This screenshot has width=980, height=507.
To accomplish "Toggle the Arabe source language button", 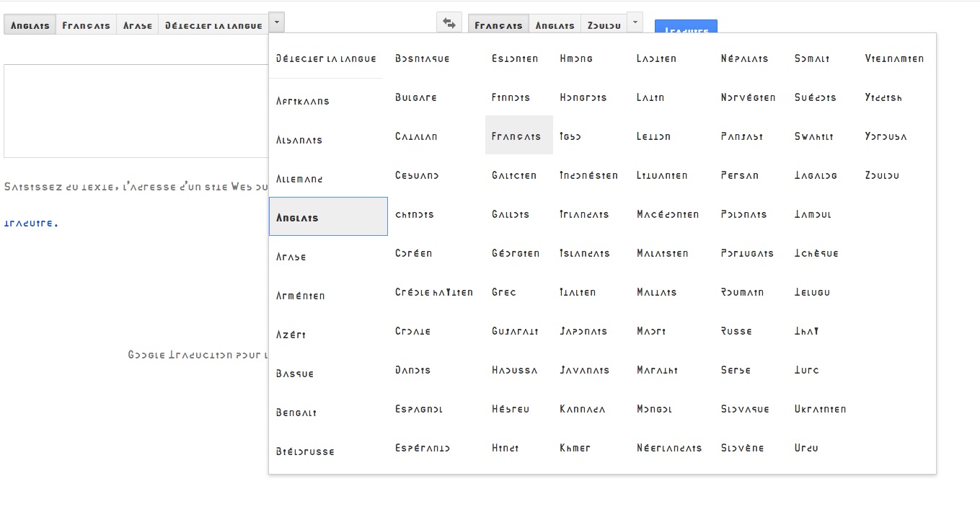I will pos(137,25).
